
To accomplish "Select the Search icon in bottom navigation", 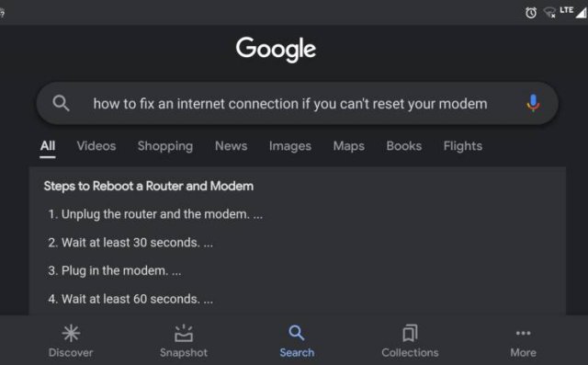I will coord(297,333).
